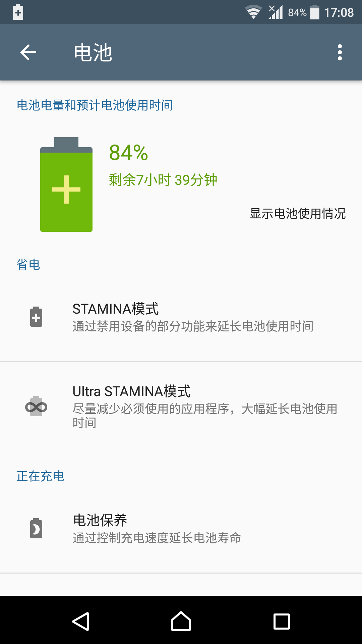Tap the STAMINA mode battery plus icon
Screen dimensions: 362x644
pos(36,317)
